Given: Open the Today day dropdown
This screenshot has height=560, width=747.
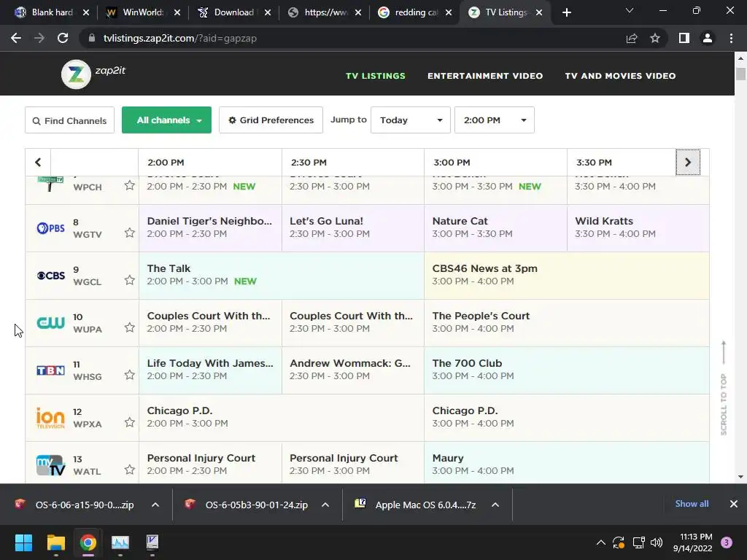Looking at the screenshot, I should pyautogui.click(x=411, y=120).
